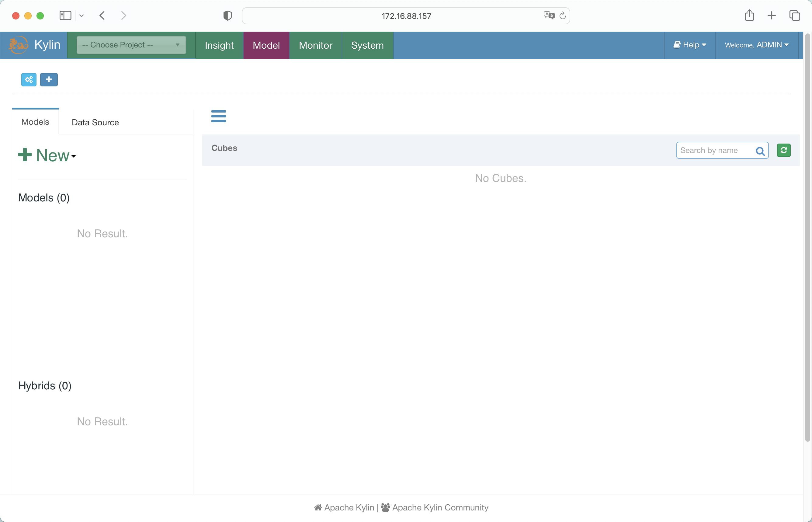Click the Safari privacy shield icon
812x522 pixels.
click(x=227, y=16)
